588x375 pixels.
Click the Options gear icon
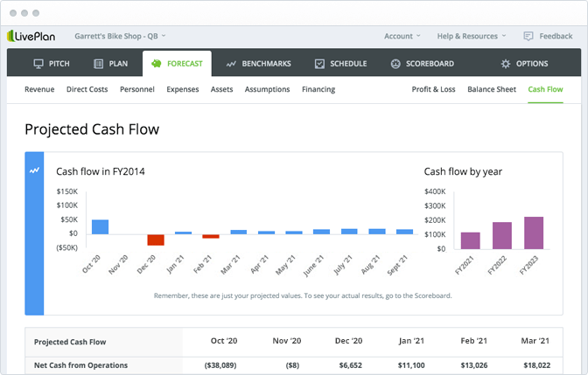coord(505,64)
